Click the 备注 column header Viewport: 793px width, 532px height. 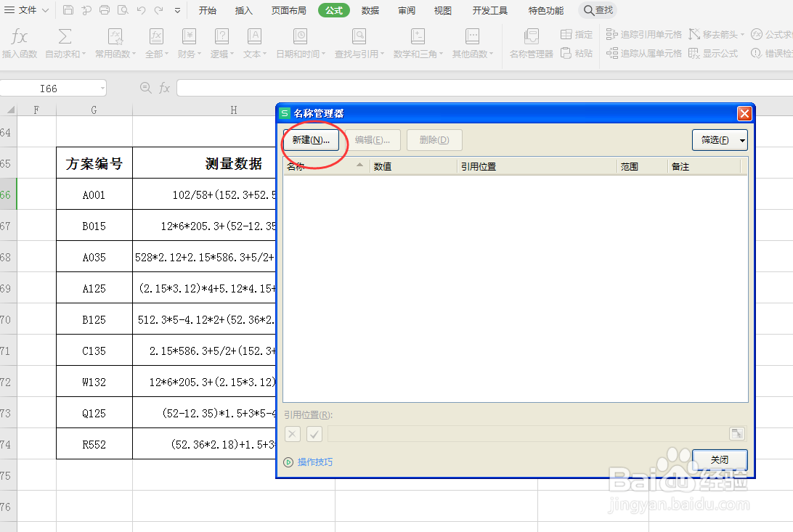pos(704,166)
